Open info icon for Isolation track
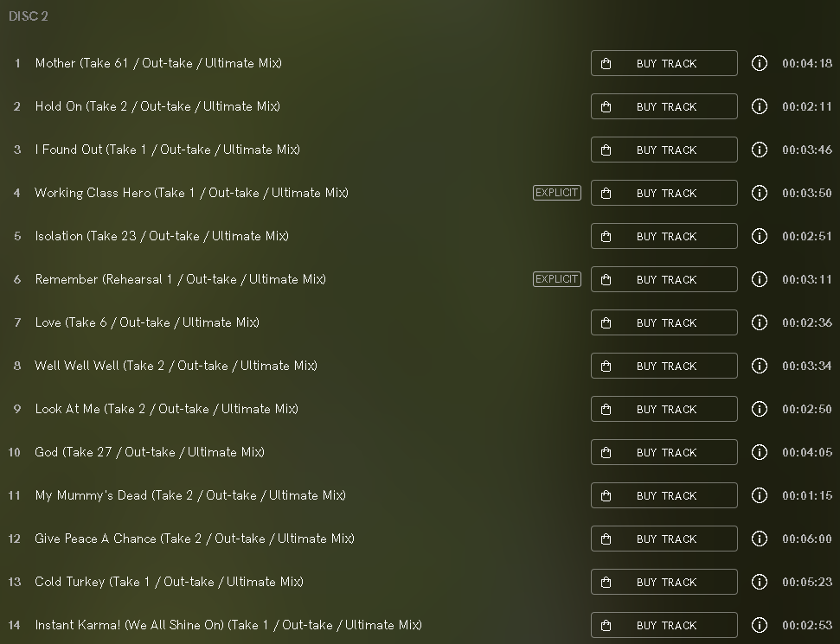Screen dimensions: 840x644 pyautogui.click(x=759, y=236)
